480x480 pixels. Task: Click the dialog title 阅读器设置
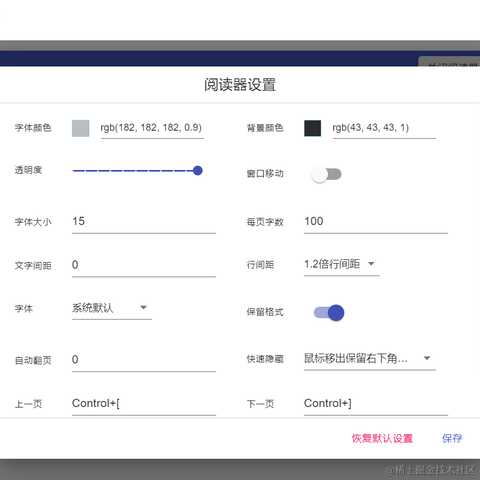click(240, 85)
